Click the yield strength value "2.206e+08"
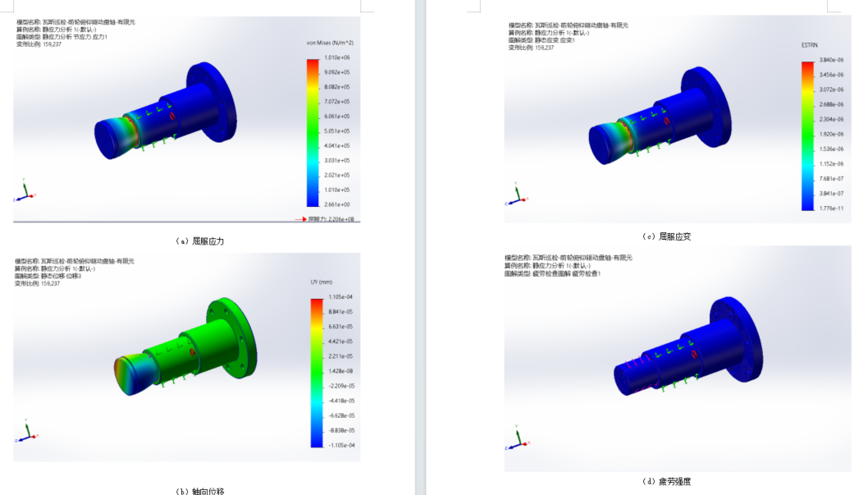This screenshot has height=495, width=868. 341,219
